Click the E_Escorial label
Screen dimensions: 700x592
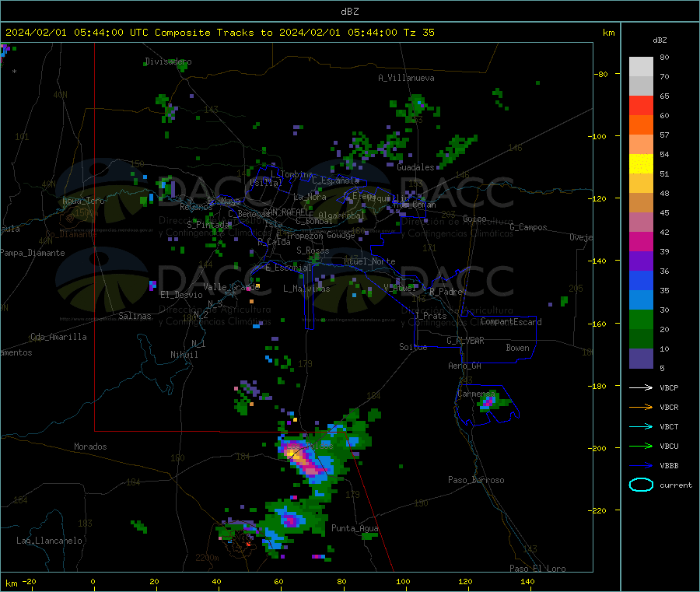[289, 268]
